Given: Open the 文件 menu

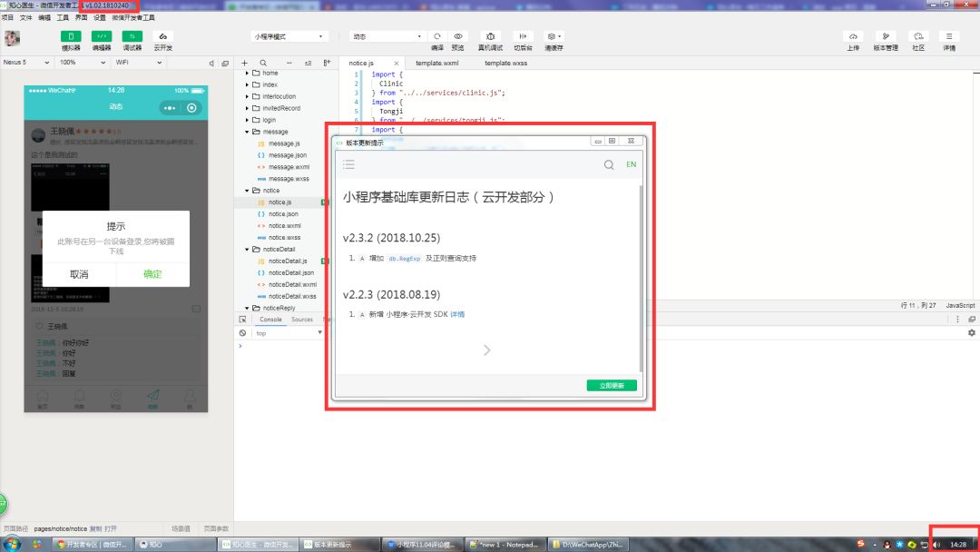Looking at the screenshot, I should 25,17.
